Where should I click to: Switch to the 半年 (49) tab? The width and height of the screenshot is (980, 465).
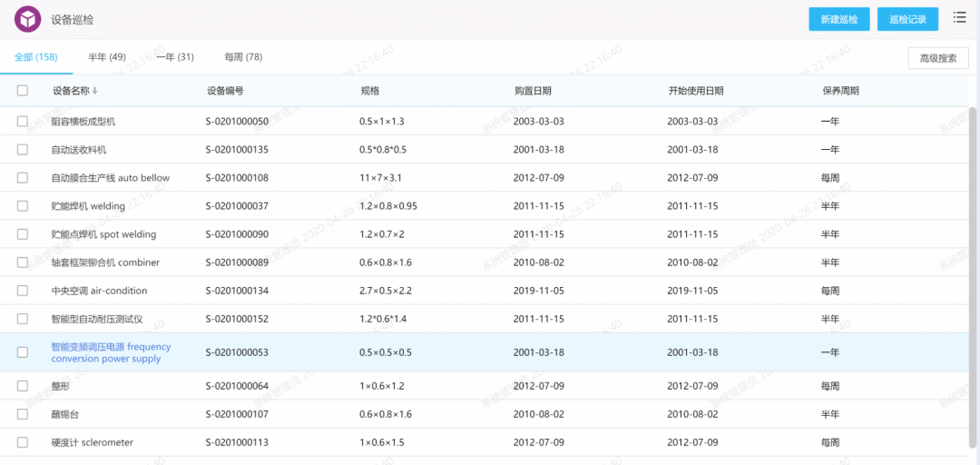[107, 57]
